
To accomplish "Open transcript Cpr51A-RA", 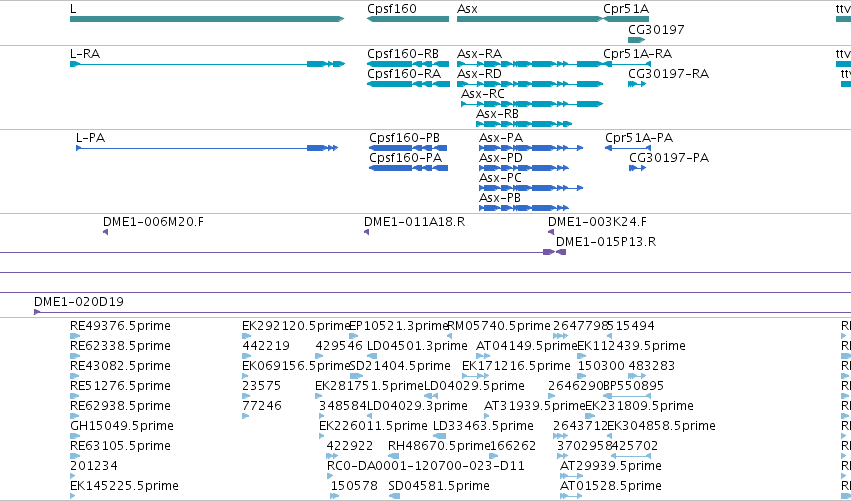I will pos(627,64).
